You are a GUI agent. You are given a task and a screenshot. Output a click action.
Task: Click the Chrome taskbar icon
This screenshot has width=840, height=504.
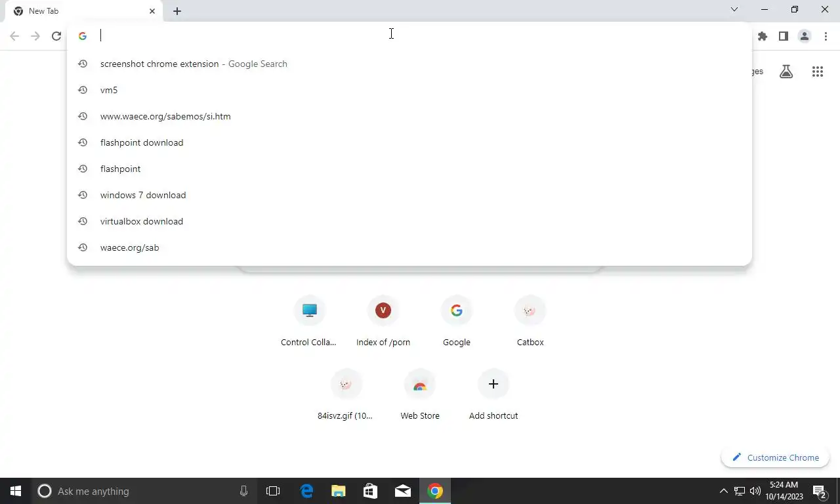tap(435, 491)
